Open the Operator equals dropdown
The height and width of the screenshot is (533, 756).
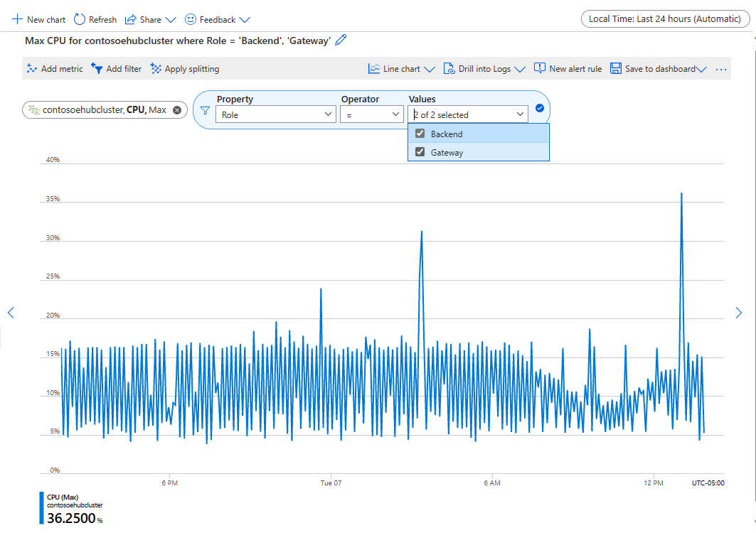tap(371, 114)
